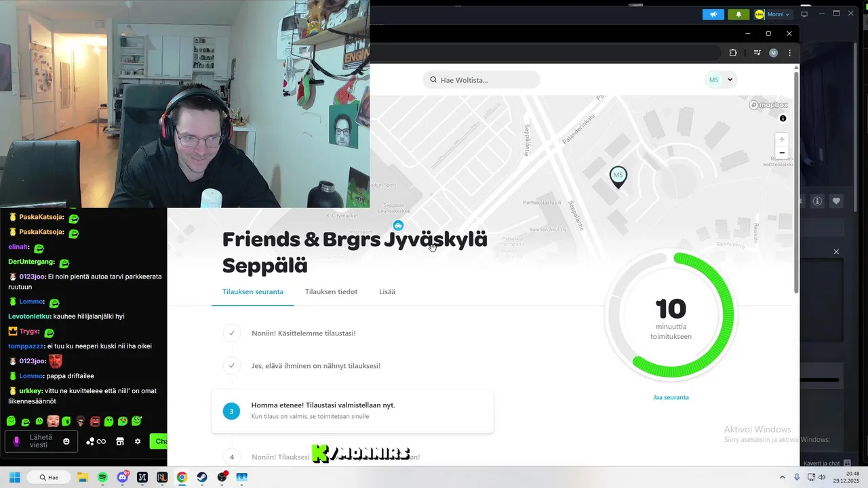Click step 3 Homma etenee status card
Viewport: 868px width, 488px height.
pos(353,411)
